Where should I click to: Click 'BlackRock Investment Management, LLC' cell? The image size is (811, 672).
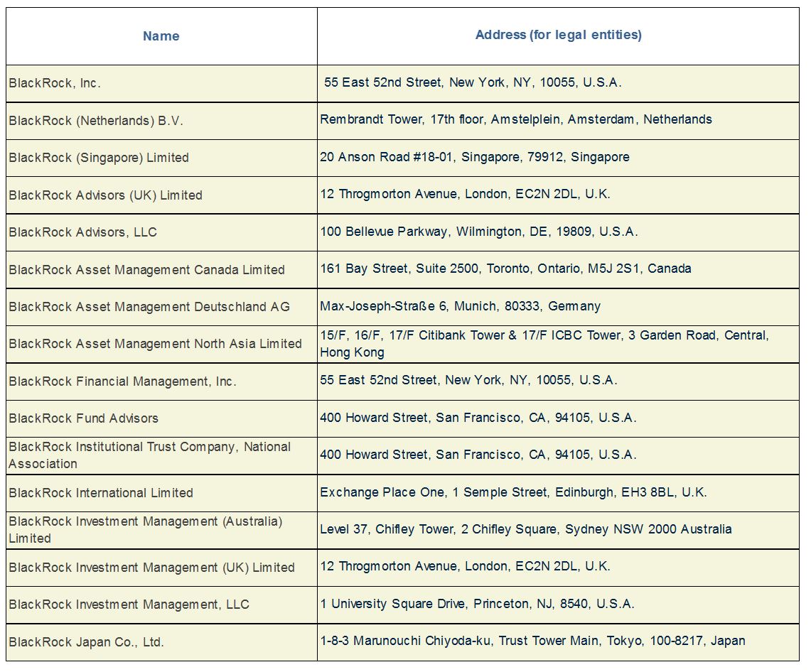(x=161, y=605)
